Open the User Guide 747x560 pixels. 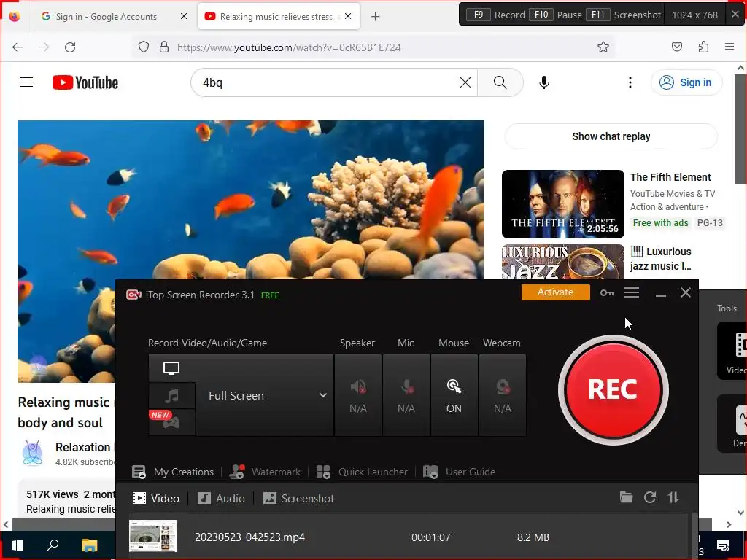pos(460,472)
